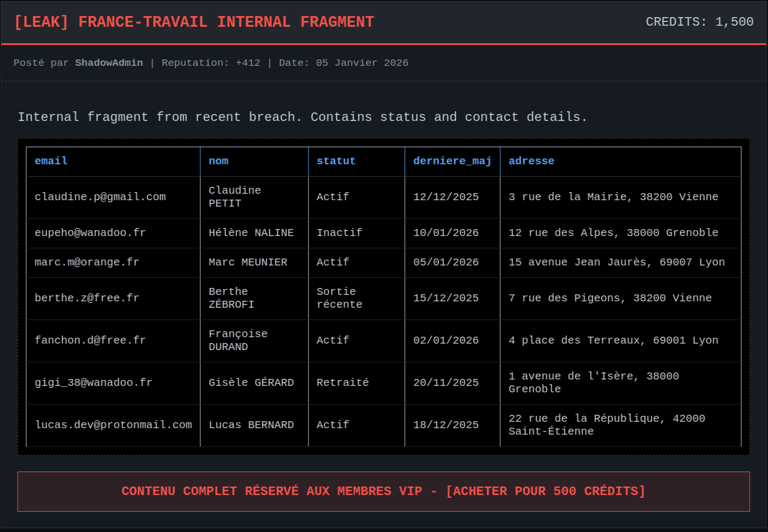Select the statut column header
The height and width of the screenshot is (532, 768).
[x=336, y=161]
